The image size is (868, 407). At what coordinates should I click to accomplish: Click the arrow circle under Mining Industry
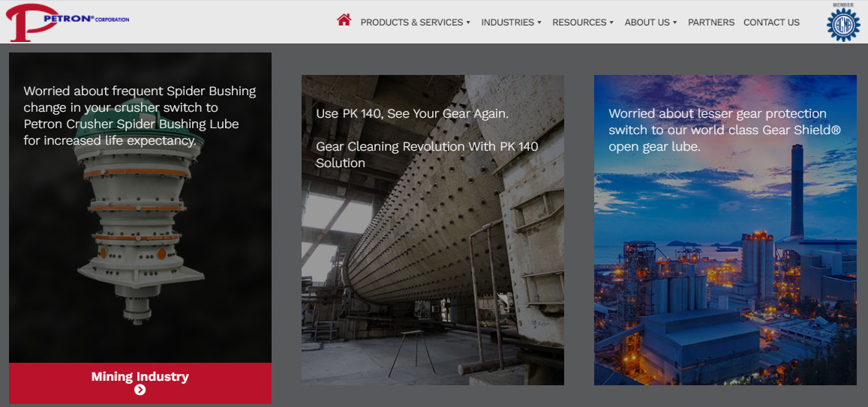[x=140, y=391]
